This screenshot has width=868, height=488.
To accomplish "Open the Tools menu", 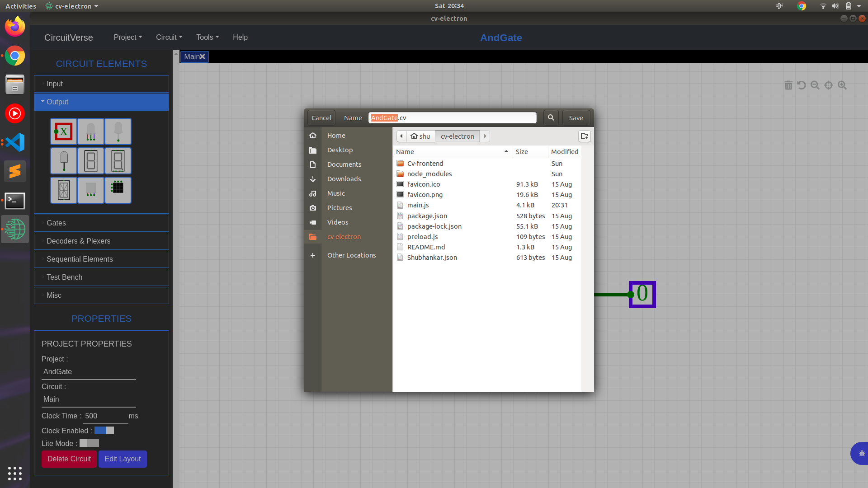I will [207, 38].
